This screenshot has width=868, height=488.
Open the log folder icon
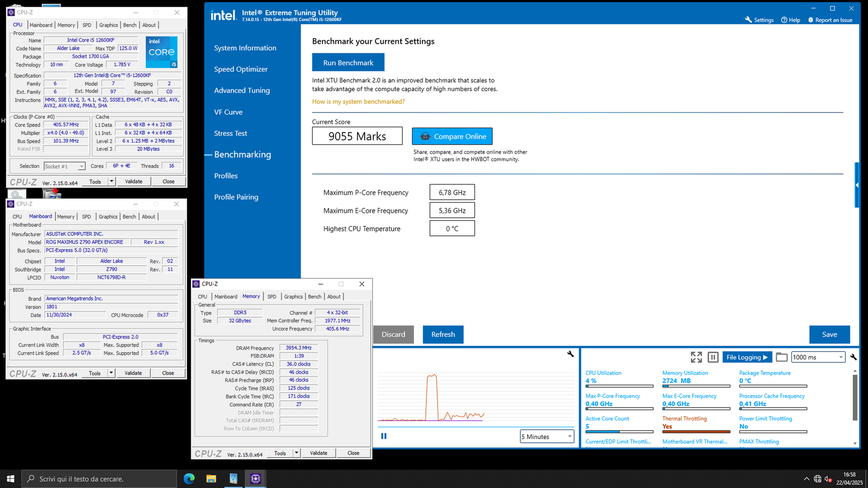pos(782,357)
